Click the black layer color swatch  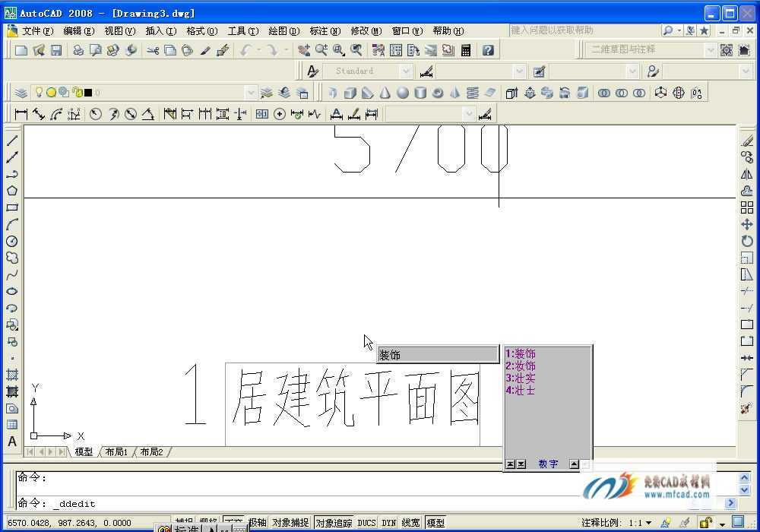(x=88, y=93)
